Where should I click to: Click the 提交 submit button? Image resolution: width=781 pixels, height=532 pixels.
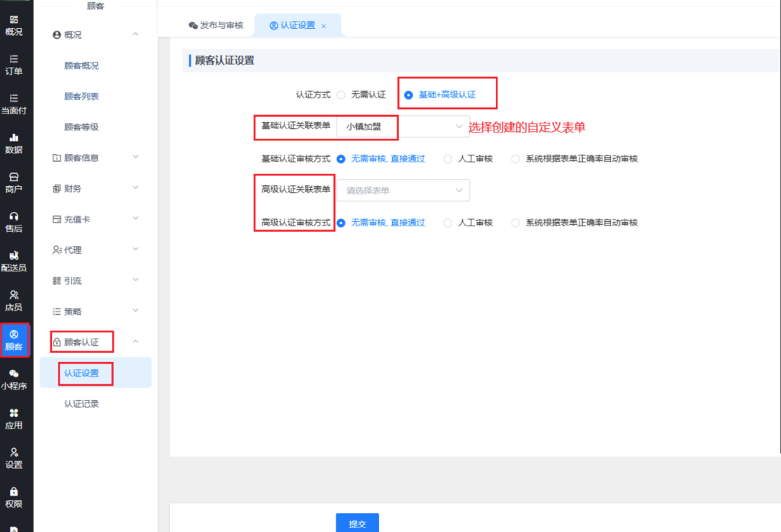(357, 524)
